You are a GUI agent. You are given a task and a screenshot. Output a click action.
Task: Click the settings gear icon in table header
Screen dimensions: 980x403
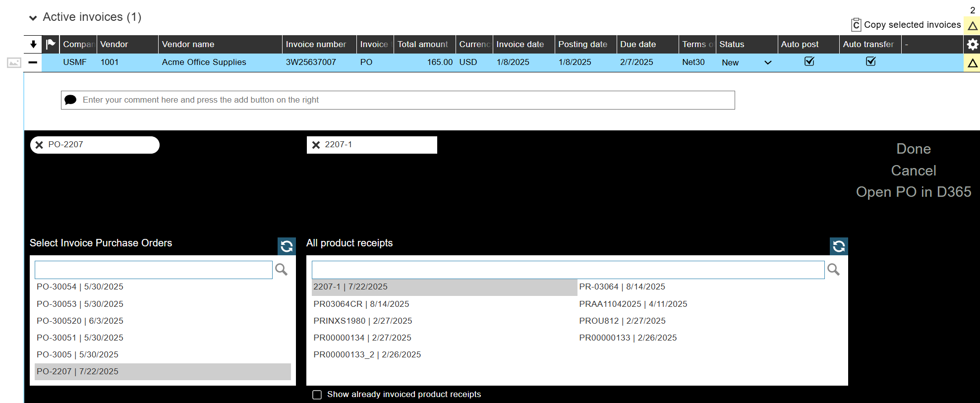pos(972,44)
